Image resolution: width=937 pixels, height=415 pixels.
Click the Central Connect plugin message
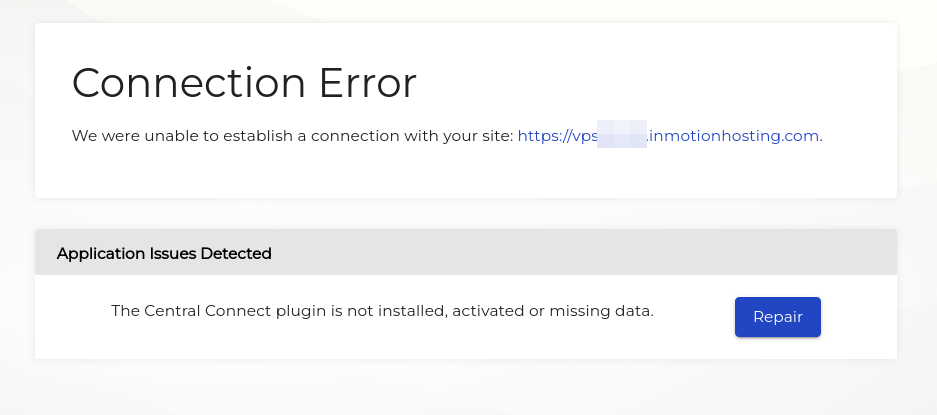pos(382,311)
